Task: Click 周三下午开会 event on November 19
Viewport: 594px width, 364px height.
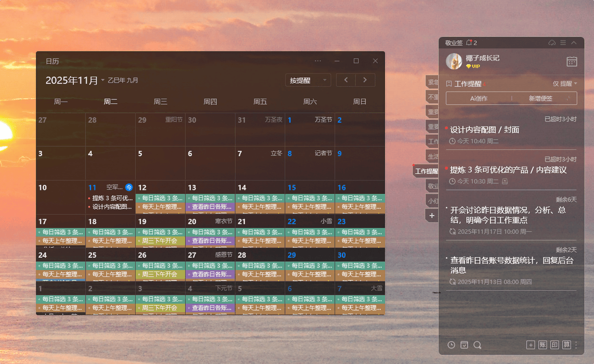Action: click(x=160, y=241)
